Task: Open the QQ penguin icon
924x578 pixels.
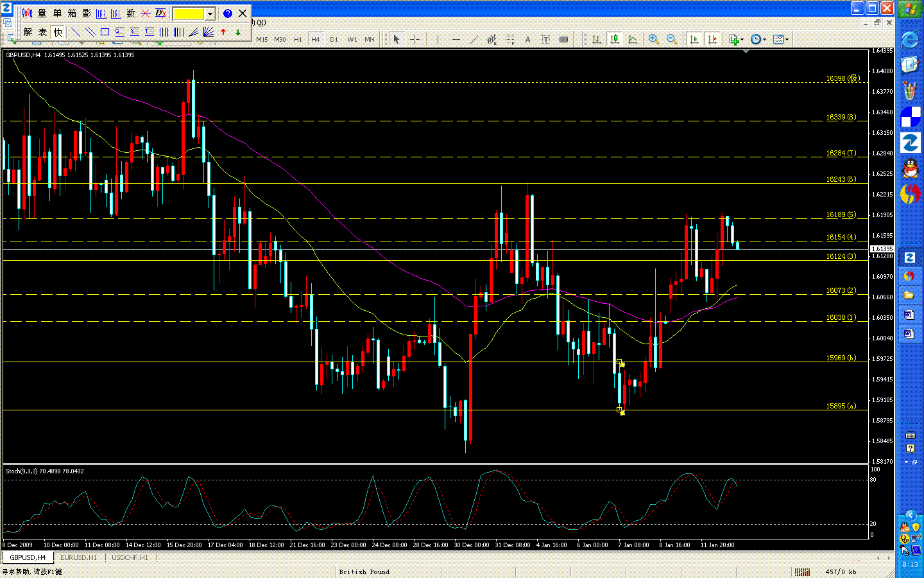Action: (x=910, y=168)
